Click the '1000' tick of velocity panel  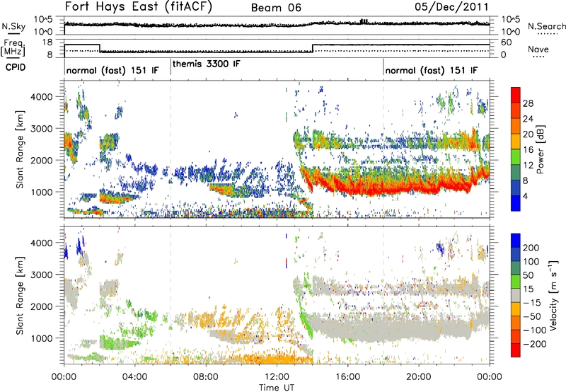pyautogui.click(x=41, y=338)
